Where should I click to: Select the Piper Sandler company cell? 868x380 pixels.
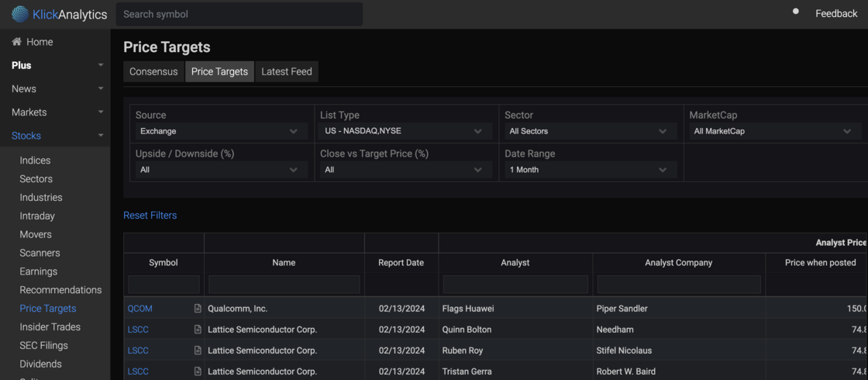(679, 309)
